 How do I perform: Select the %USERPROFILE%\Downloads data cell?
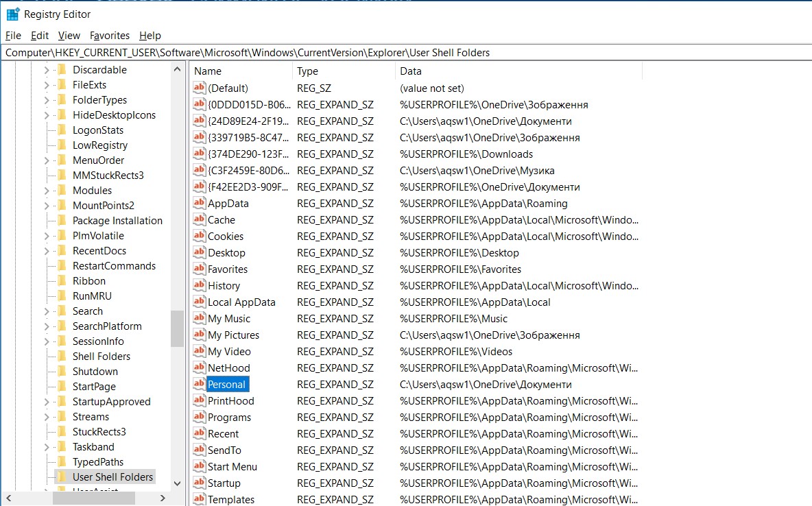click(x=466, y=154)
